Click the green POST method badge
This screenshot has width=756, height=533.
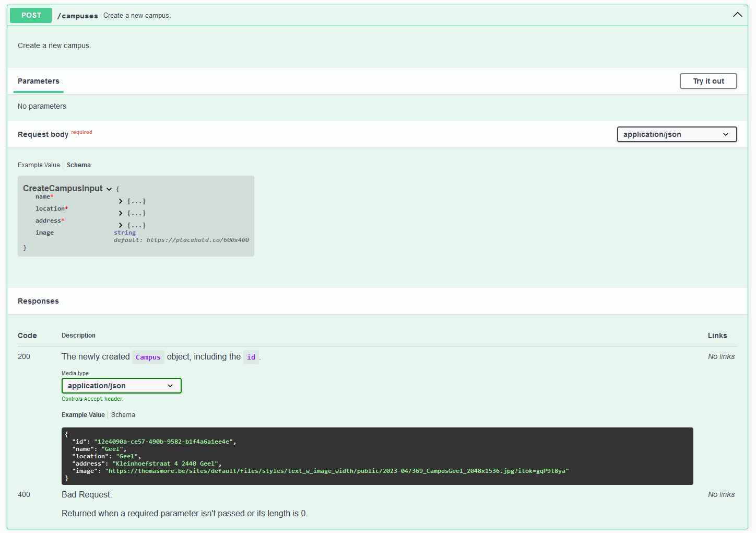pos(31,15)
